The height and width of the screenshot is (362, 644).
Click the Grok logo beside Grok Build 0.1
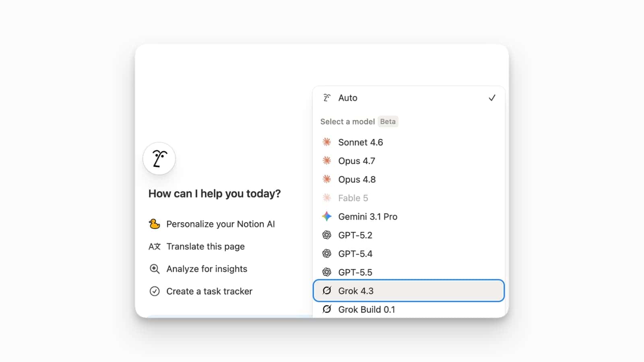pyautogui.click(x=327, y=309)
